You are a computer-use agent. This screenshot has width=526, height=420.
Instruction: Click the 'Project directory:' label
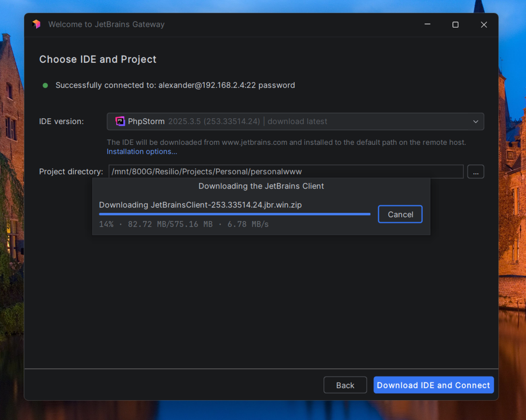coord(71,172)
